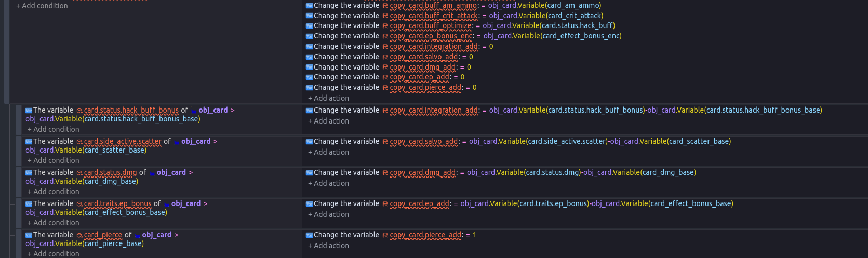868x258 pixels.
Task: Click the obj_card object icon in card.status.dmg condition
Action: 152,173
